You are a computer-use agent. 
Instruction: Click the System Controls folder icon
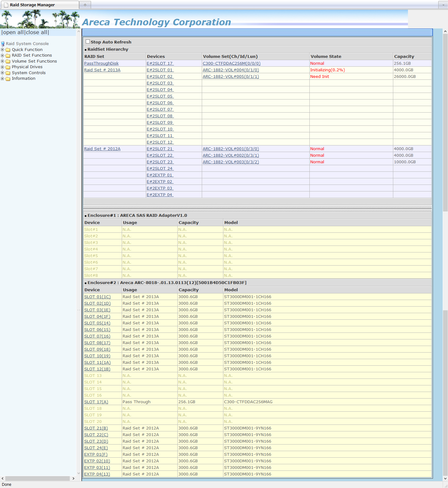pos(8,73)
